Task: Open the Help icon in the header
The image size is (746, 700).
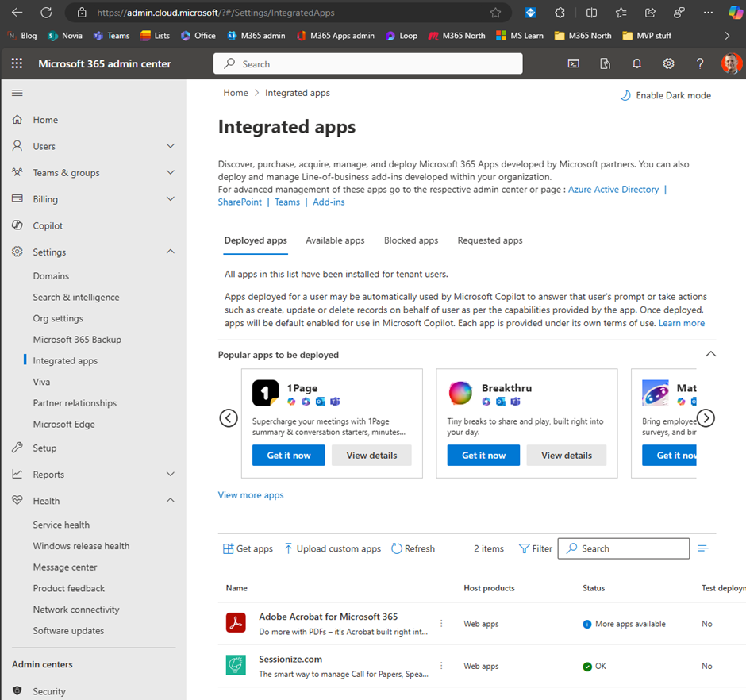Action: tap(700, 63)
